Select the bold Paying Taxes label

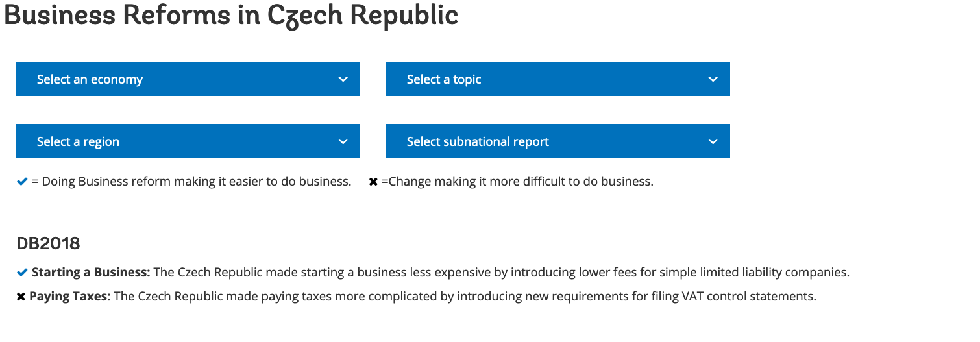[x=70, y=297]
